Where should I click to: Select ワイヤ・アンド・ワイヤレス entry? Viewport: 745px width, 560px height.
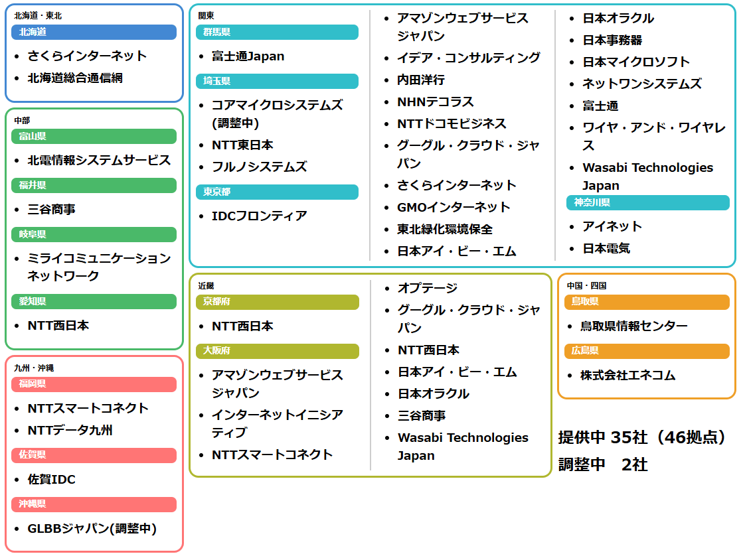[x=654, y=137]
